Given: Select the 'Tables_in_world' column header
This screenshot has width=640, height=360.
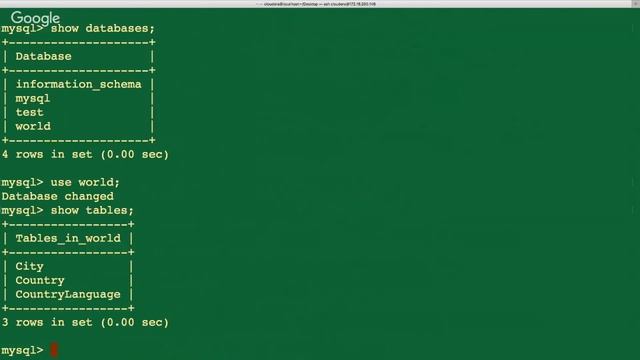Looking at the screenshot, I should [x=68, y=238].
